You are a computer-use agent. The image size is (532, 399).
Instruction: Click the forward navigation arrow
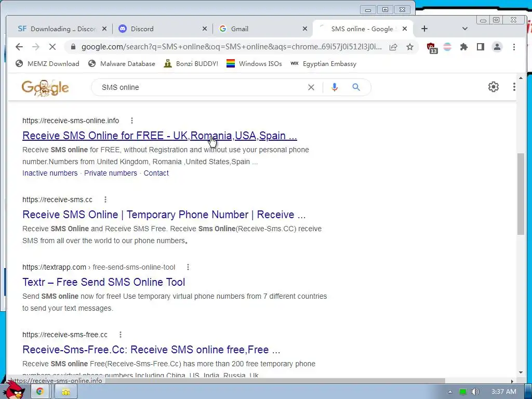point(36,47)
